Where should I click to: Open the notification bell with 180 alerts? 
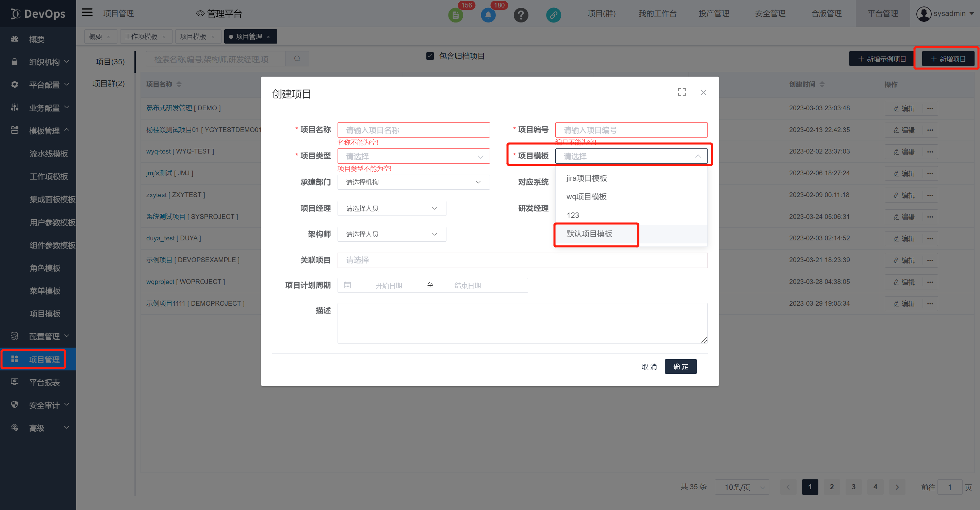click(488, 15)
